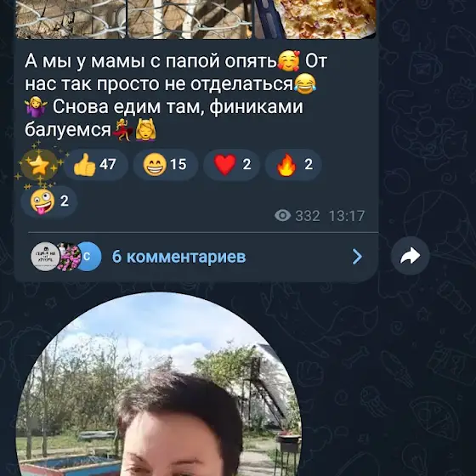Viewport: 476px width, 476px height.
Task: Open the 6 комментариев link
Action: 178,257
